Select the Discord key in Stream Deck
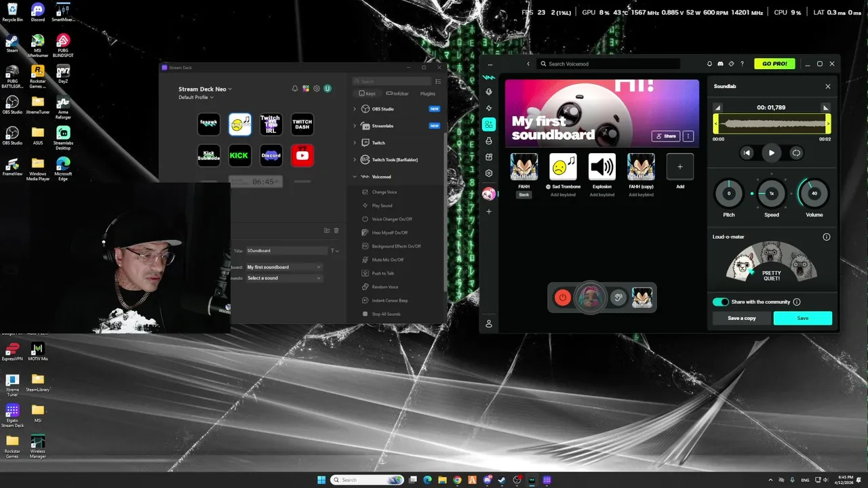The width and height of the screenshot is (868, 488). [x=271, y=155]
